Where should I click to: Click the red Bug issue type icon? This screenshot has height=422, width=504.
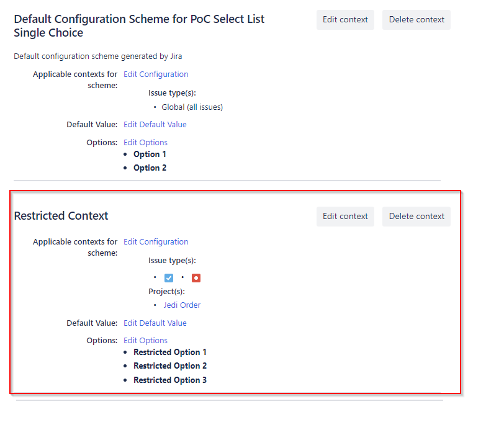pos(196,278)
